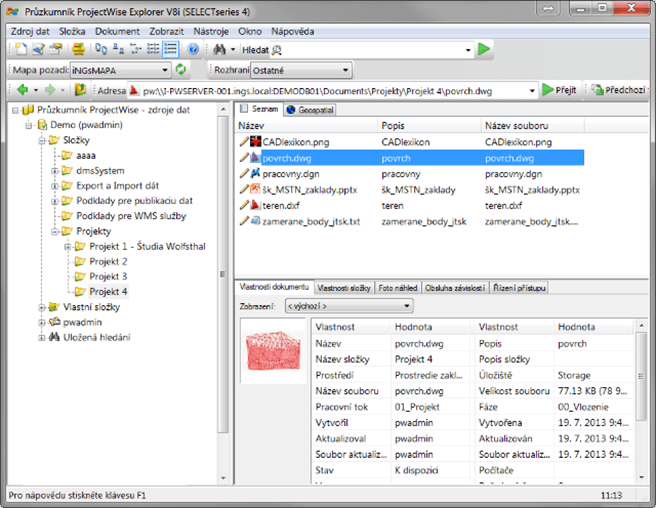Screen dimensions: 656x508
Task: Click the Předchozí button
Action: click(x=618, y=90)
